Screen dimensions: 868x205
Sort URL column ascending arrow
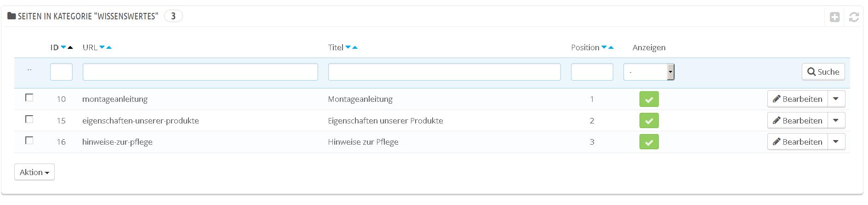tap(109, 47)
